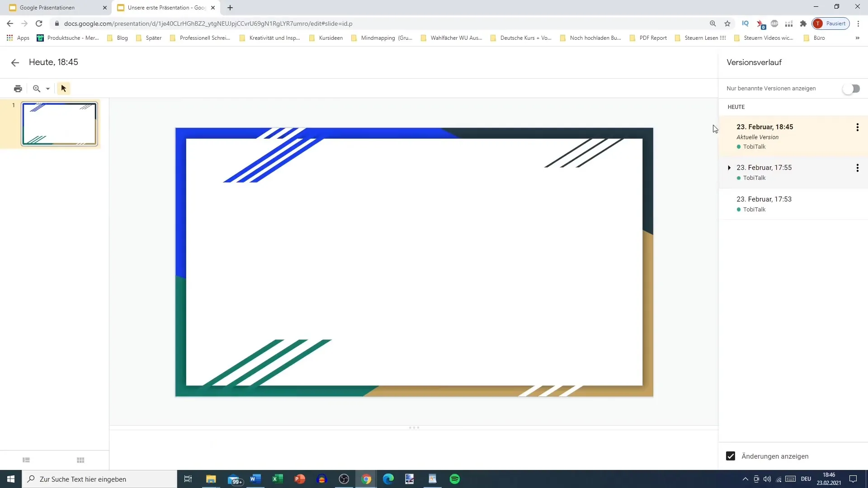Go forward in browser history

(x=24, y=23)
